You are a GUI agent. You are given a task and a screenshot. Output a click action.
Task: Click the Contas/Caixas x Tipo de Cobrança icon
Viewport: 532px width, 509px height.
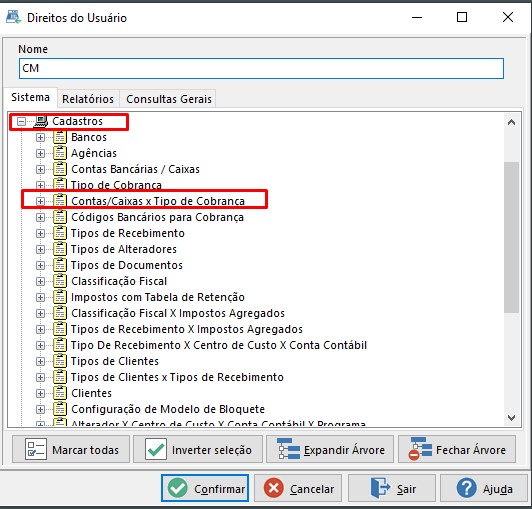pyautogui.click(x=60, y=201)
